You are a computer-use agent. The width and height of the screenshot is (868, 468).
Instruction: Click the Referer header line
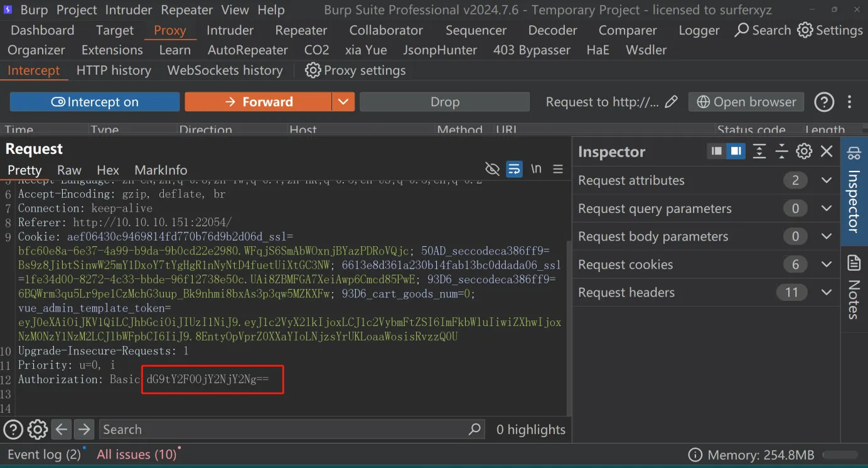pyautogui.click(x=125, y=222)
